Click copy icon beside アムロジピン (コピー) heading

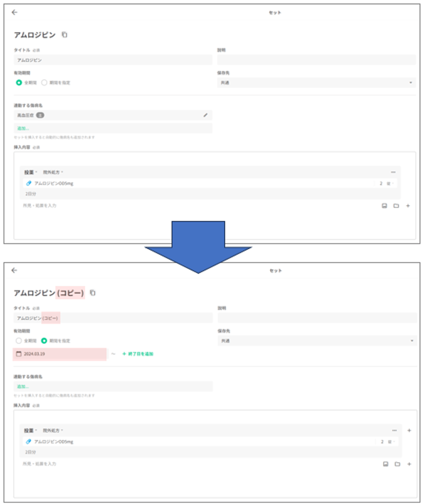pos(92,293)
